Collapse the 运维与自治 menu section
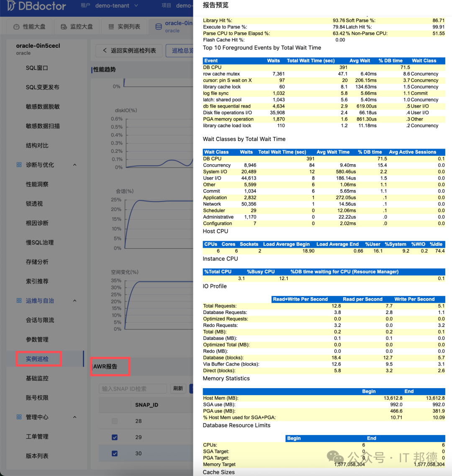The height and width of the screenshot is (476, 452). 74,301
